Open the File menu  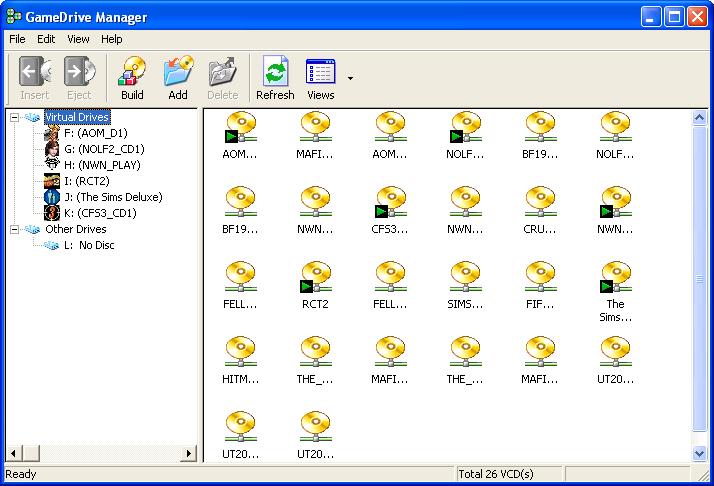coord(17,39)
